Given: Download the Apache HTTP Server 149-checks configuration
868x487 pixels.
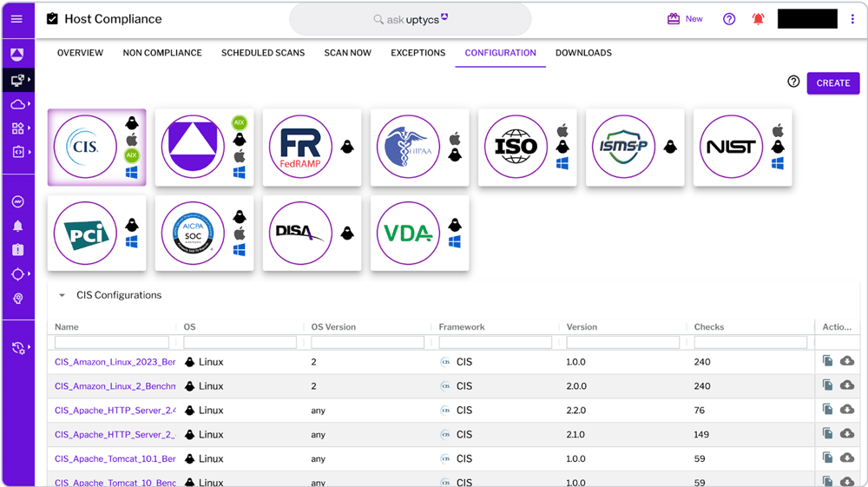Looking at the screenshot, I should (847, 433).
